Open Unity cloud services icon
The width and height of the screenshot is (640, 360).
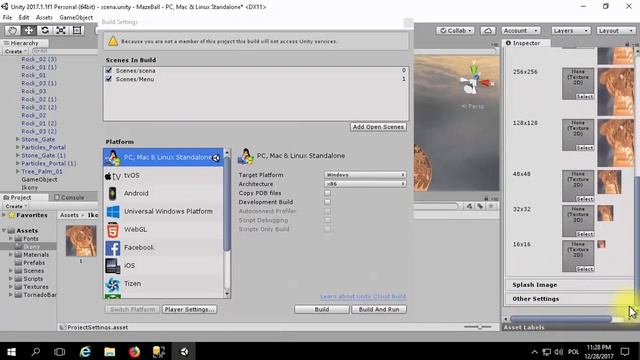pos(488,31)
